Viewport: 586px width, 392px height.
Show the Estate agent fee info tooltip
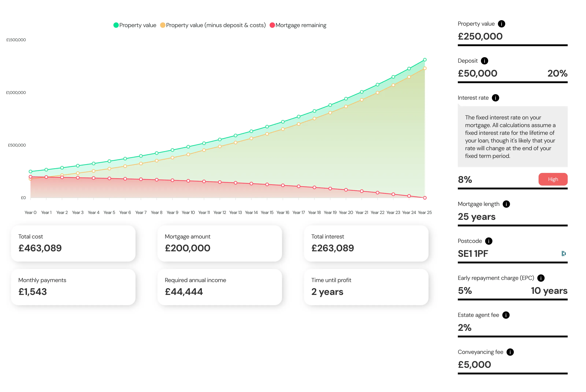click(506, 315)
